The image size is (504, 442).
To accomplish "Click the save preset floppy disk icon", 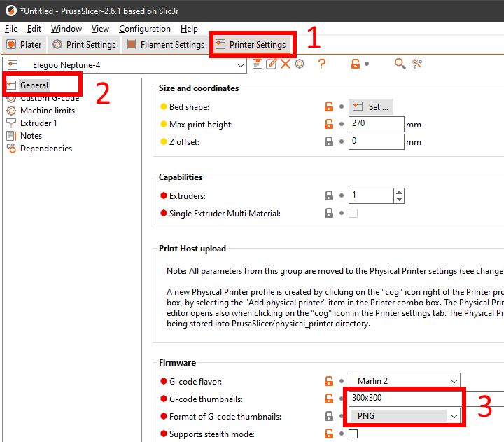I will (x=258, y=64).
